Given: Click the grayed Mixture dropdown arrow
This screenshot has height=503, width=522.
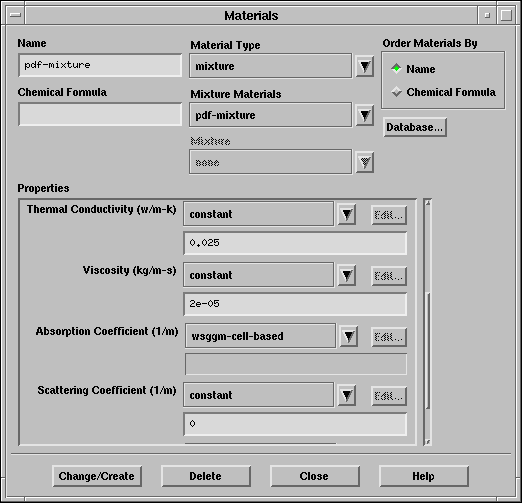Looking at the screenshot, I should tap(365, 163).
